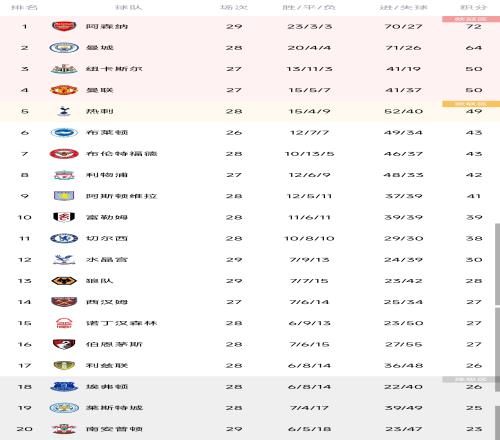Select the Newcastle United crest
Image resolution: width=500 pixels, height=440 pixels.
coord(64,69)
